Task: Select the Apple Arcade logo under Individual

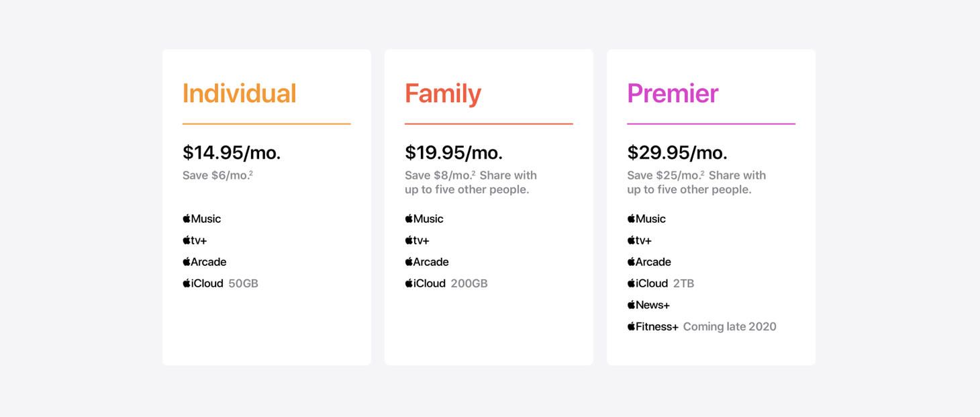Action: [205, 262]
